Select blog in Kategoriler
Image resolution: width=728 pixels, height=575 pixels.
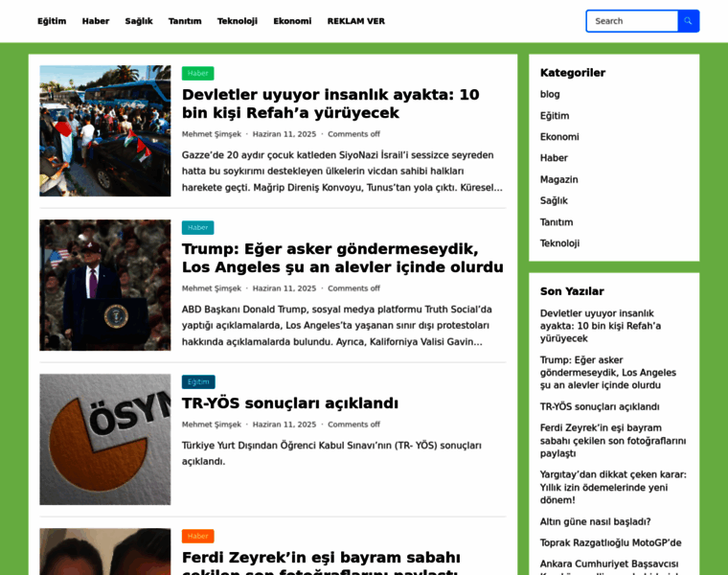(550, 94)
